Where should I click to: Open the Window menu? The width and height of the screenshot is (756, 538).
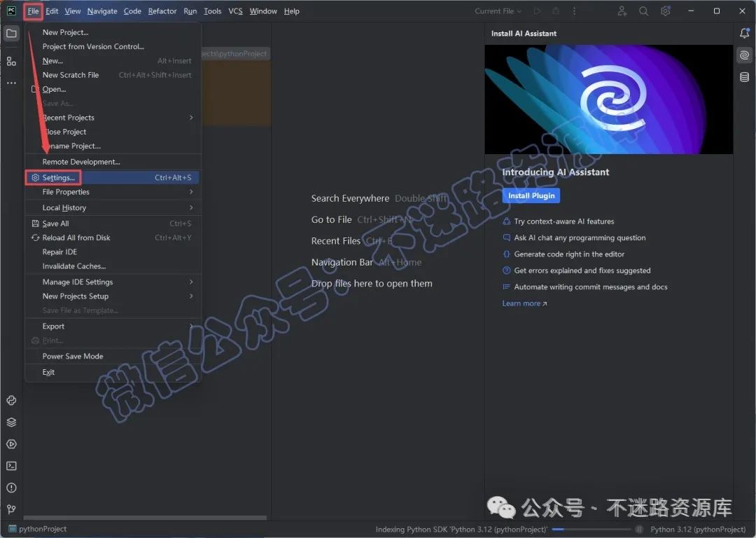click(x=263, y=11)
